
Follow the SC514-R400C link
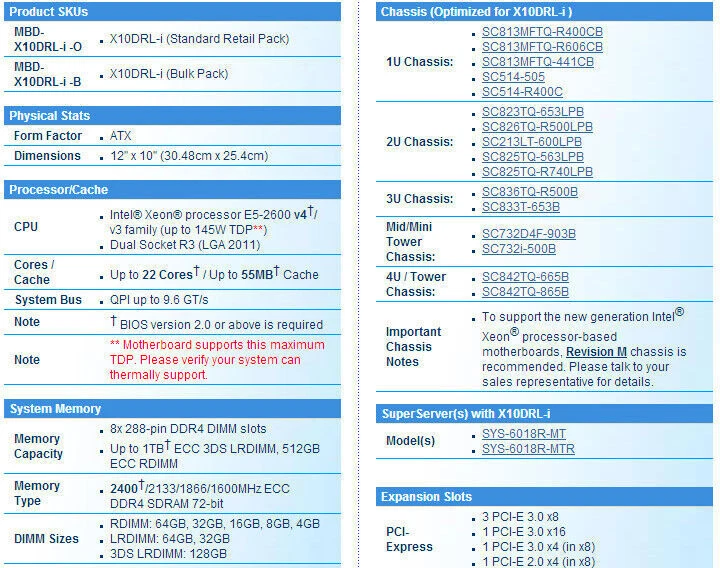[522, 92]
